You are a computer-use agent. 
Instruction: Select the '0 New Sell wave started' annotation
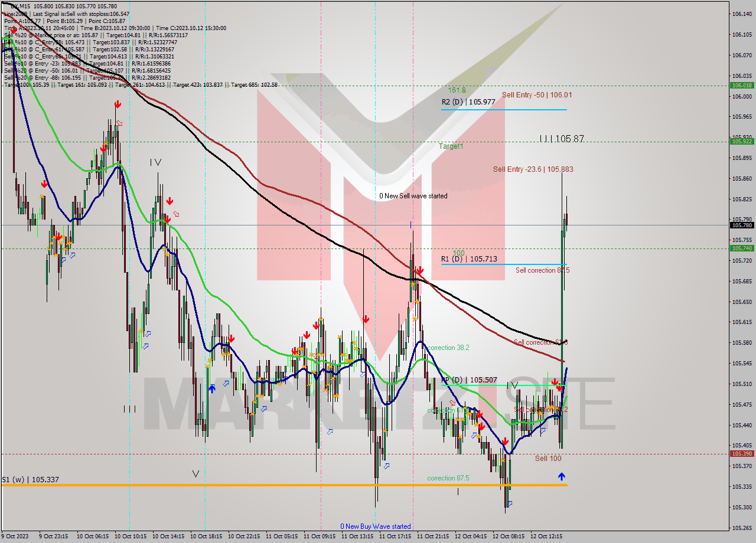click(x=413, y=196)
